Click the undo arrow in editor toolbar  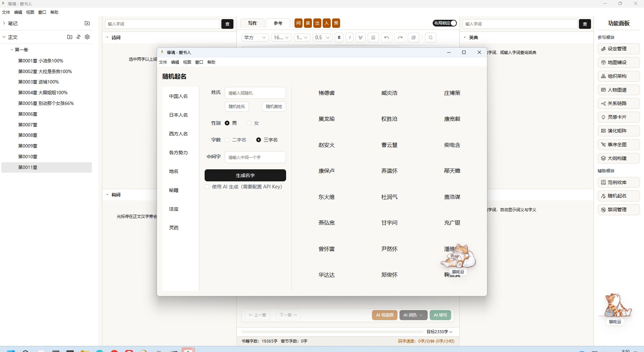click(386, 38)
